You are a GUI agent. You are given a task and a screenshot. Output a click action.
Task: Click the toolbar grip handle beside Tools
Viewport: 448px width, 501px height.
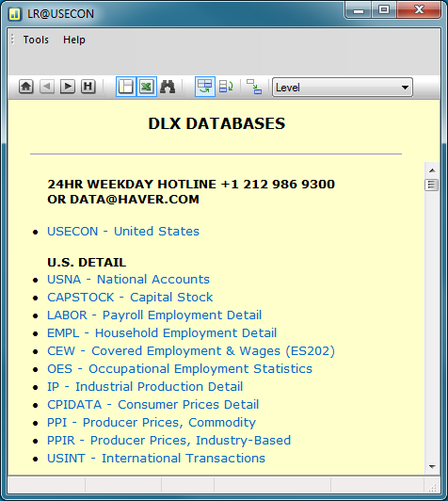point(12,40)
